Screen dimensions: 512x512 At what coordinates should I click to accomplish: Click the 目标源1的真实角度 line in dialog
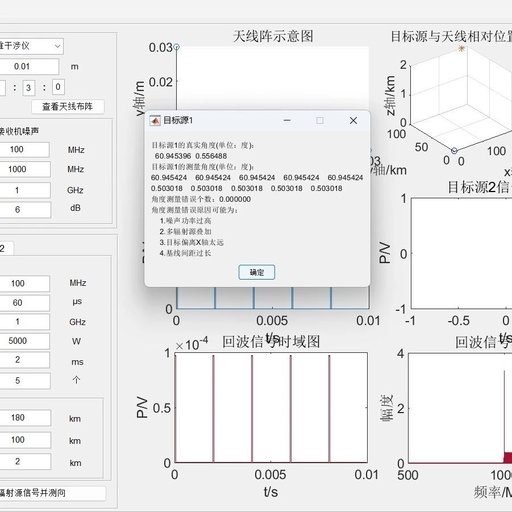[203, 145]
